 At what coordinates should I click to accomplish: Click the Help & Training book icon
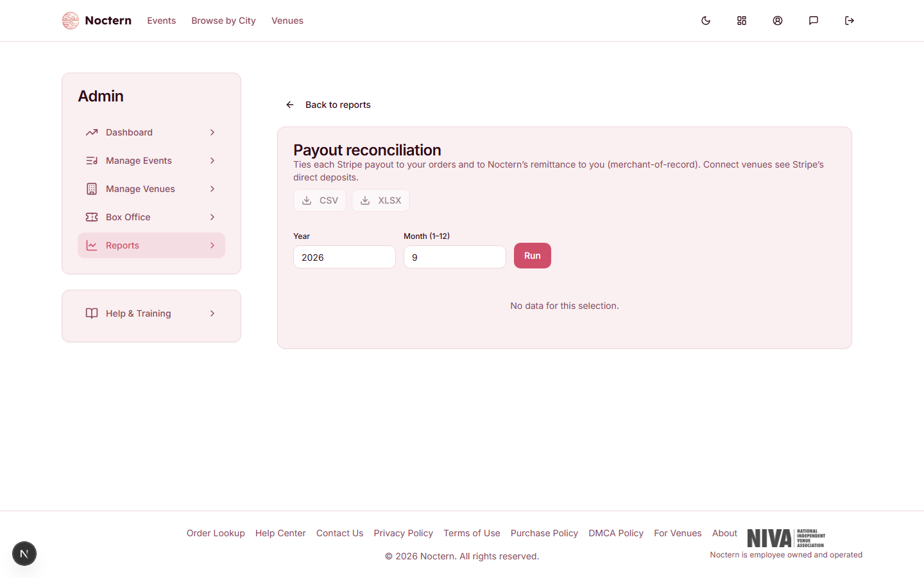click(x=92, y=313)
